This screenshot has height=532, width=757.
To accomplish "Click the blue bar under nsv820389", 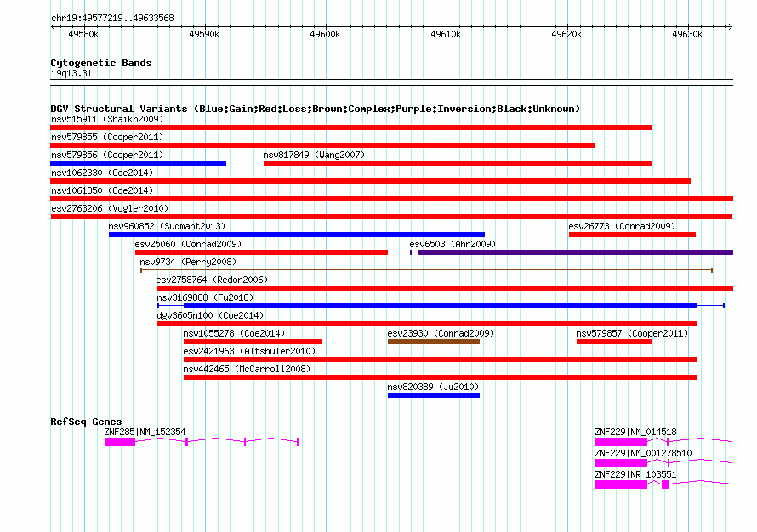I will click(x=434, y=395).
